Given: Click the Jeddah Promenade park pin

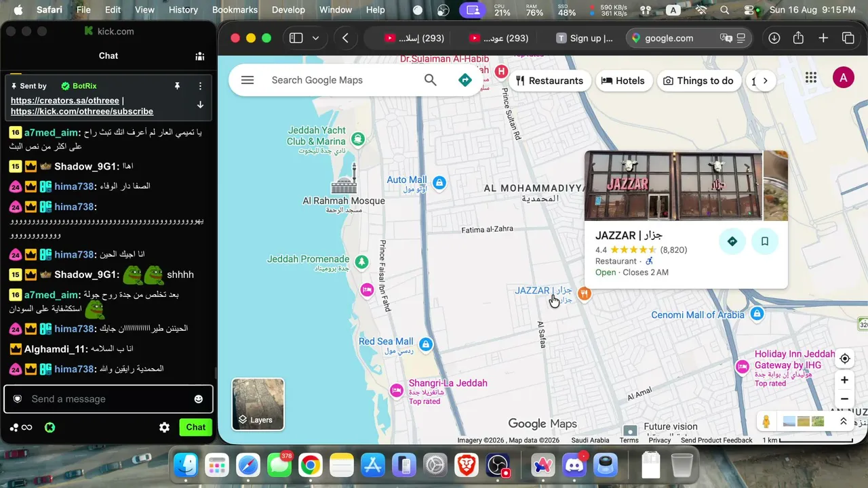Looking at the screenshot, I should 361,262.
